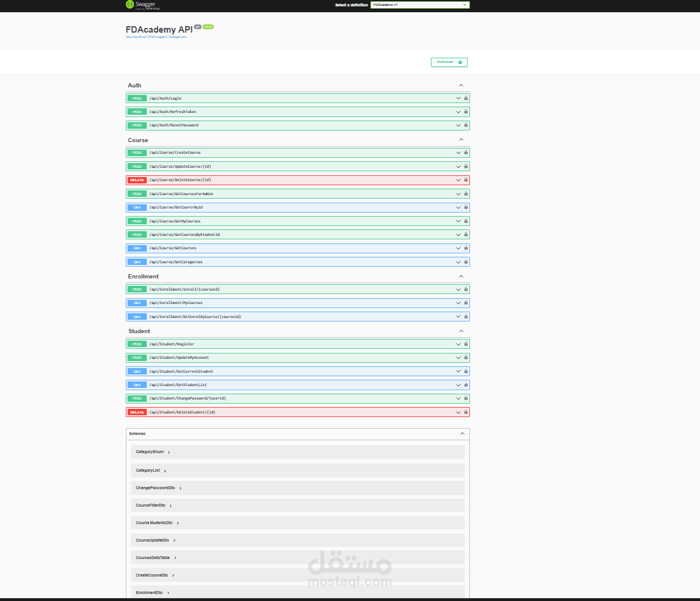Click DELETE badge of DeleteStudent/{id}

click(x=137, y=412)
